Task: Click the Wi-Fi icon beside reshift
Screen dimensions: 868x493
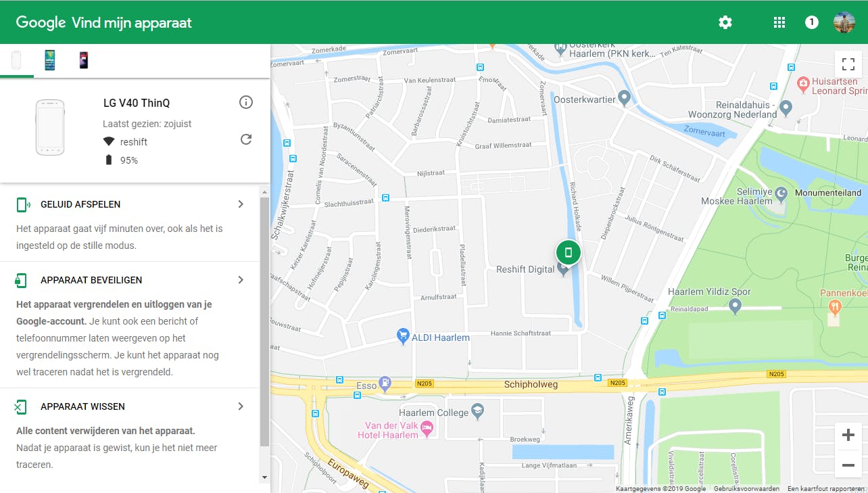Action: (x=109, y=141)
